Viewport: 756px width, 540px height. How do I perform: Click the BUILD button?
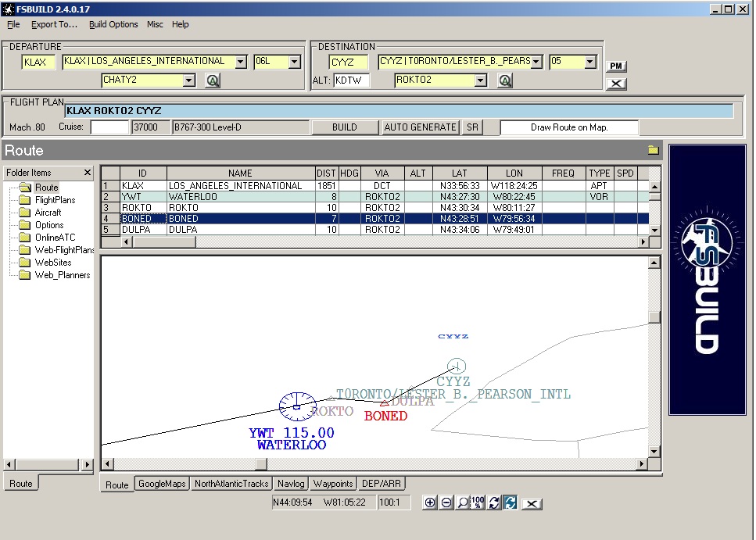pyautogui.click(x=345, y=127)
